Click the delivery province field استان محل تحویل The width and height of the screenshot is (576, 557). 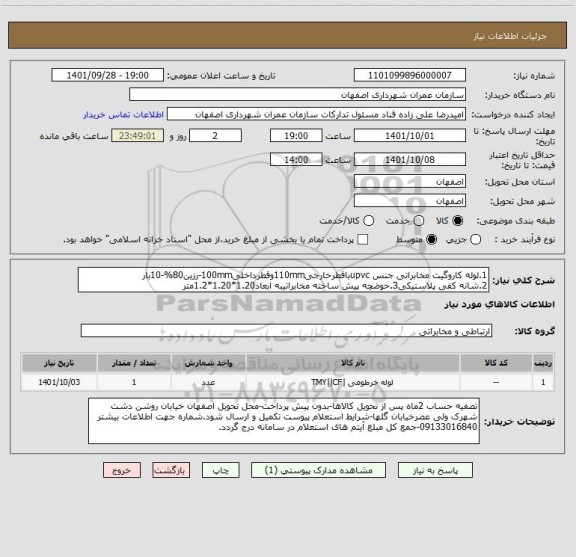pyautogui.click(x=410, y=182)
